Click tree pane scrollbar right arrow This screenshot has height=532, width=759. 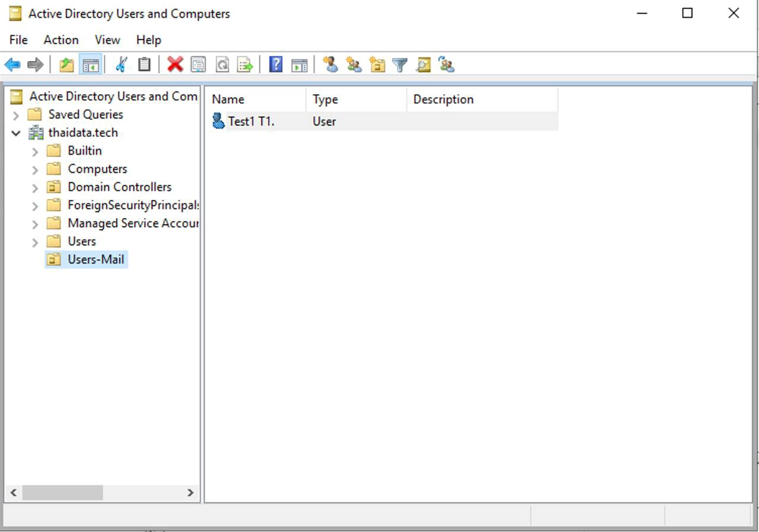(190, 492)
